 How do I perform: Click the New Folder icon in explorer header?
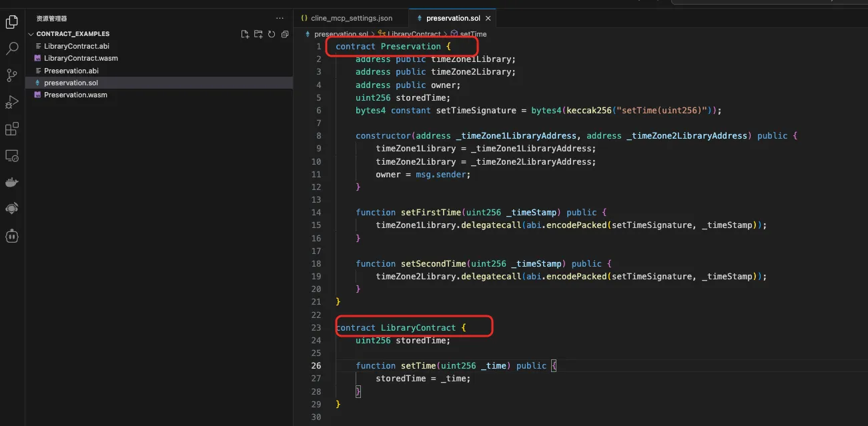point(258,34)
